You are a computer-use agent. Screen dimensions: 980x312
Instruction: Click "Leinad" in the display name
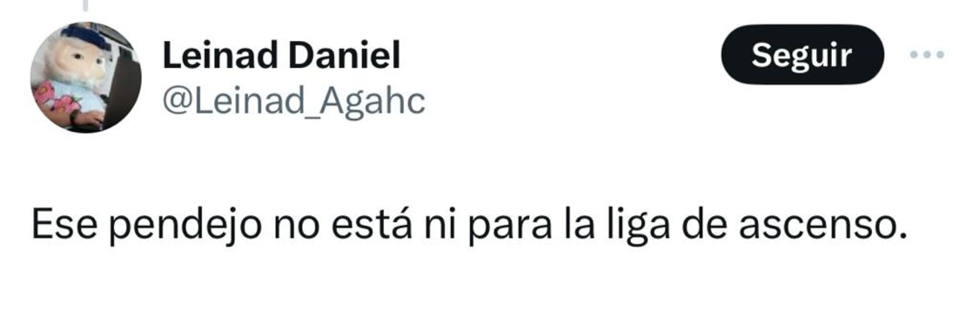point(220,55)
